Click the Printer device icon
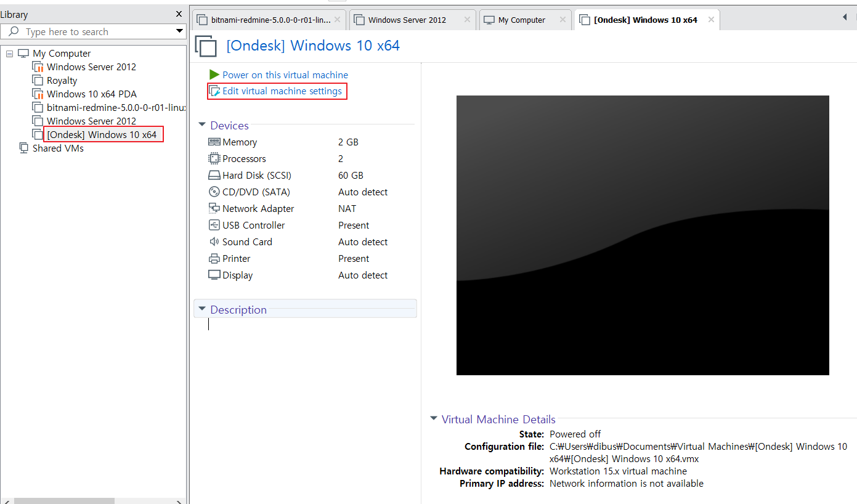The image size is (857, 504). pos(214,258)
